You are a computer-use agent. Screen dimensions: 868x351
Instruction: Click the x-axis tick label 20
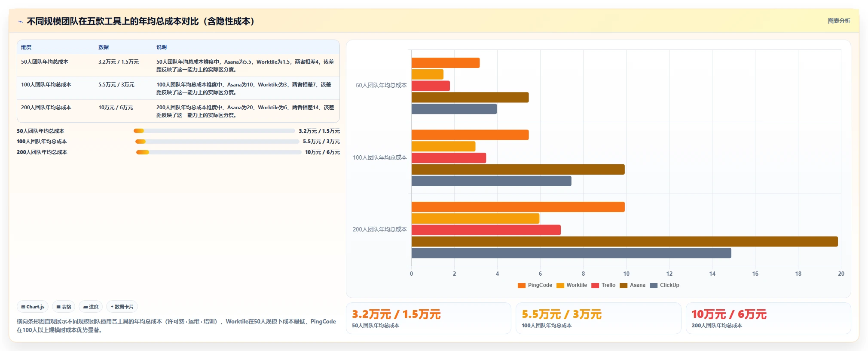coord(841,274)
